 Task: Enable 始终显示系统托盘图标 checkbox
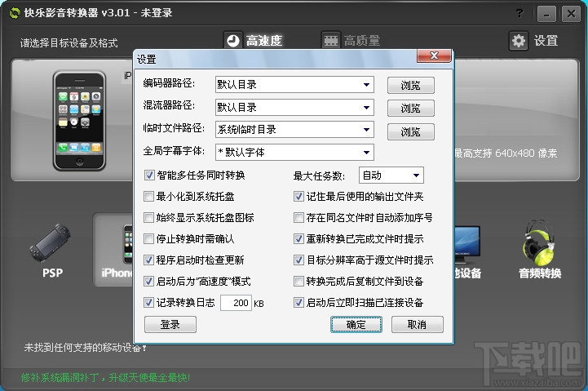pyautogui.click(x=149, y=218)
